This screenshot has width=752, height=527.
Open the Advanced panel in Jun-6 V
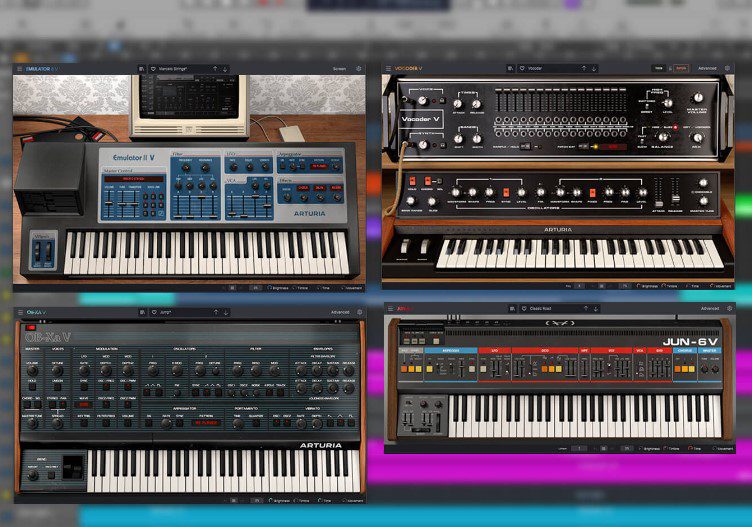[710, 308]
